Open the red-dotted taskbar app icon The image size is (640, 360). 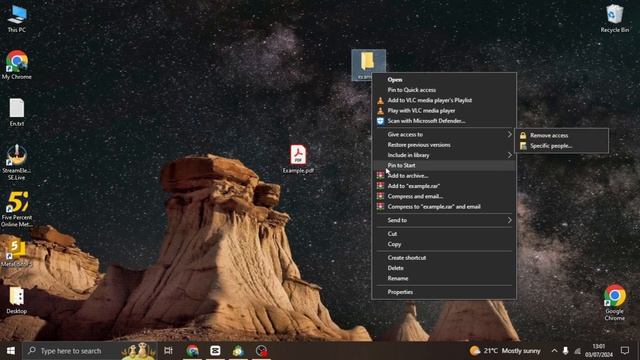(x=261, y=351)
